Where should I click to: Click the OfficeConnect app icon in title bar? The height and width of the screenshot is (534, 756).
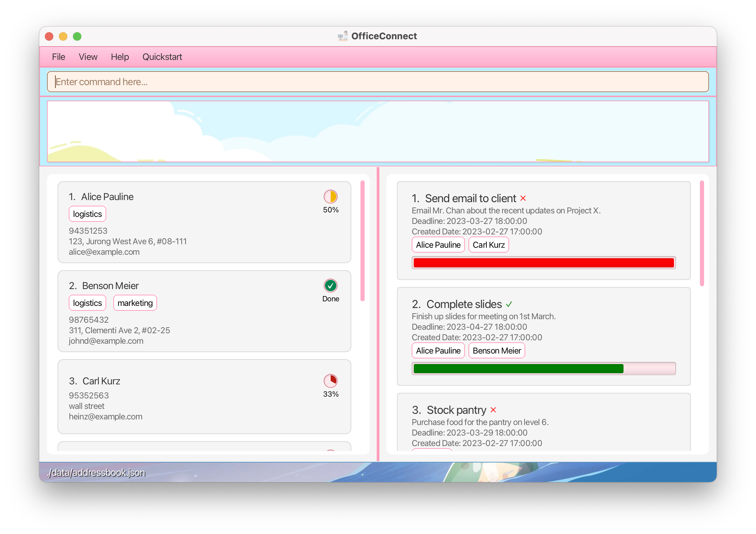pyautogui.click(x=343, y=36)
